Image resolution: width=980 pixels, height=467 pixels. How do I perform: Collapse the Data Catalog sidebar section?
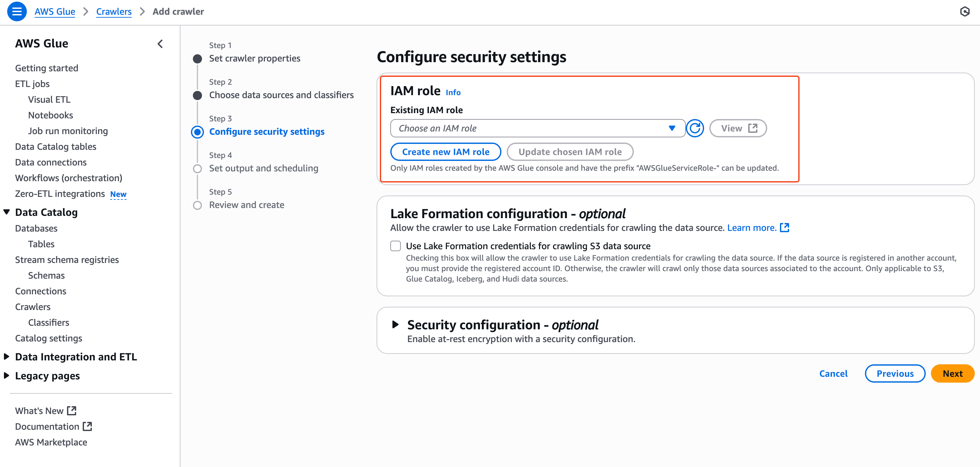tap(7, 212)
